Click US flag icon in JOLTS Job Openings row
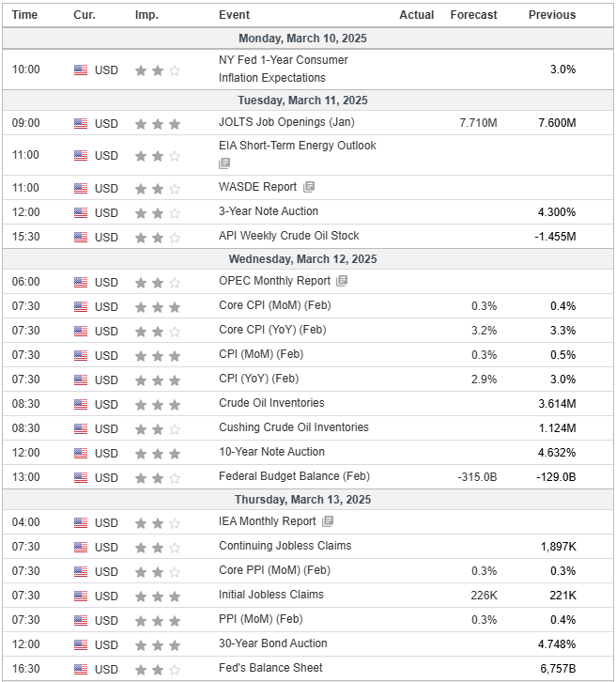Screen dimensions: 616x682 click(81, 124)
